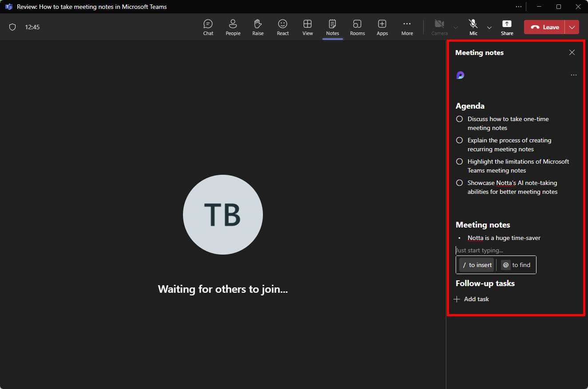Image resolution: width=588 pixels, height=389 pixels.
Task: Click 'Notta is a huge time-saver' bullet
Action: tap(504, 238)
